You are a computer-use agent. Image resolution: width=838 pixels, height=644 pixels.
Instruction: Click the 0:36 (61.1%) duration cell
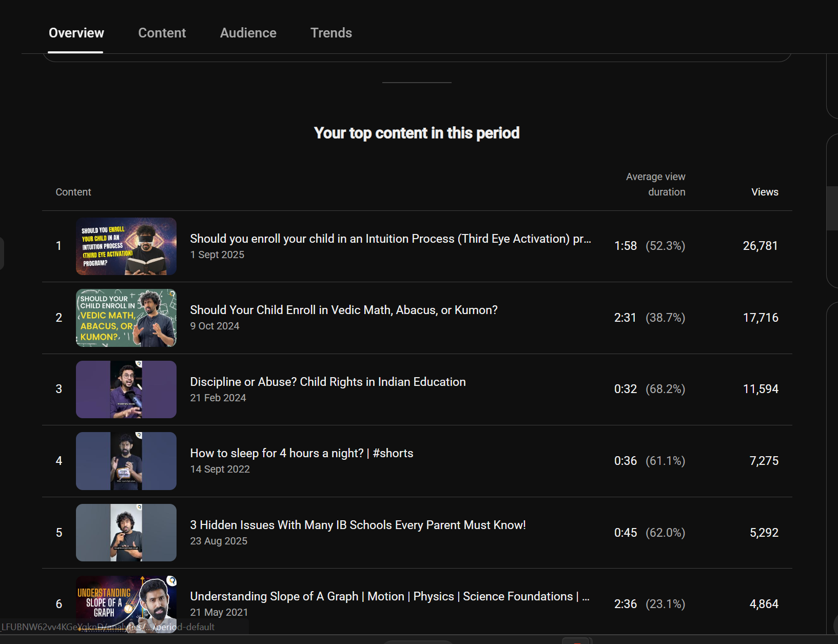[650, 461]
